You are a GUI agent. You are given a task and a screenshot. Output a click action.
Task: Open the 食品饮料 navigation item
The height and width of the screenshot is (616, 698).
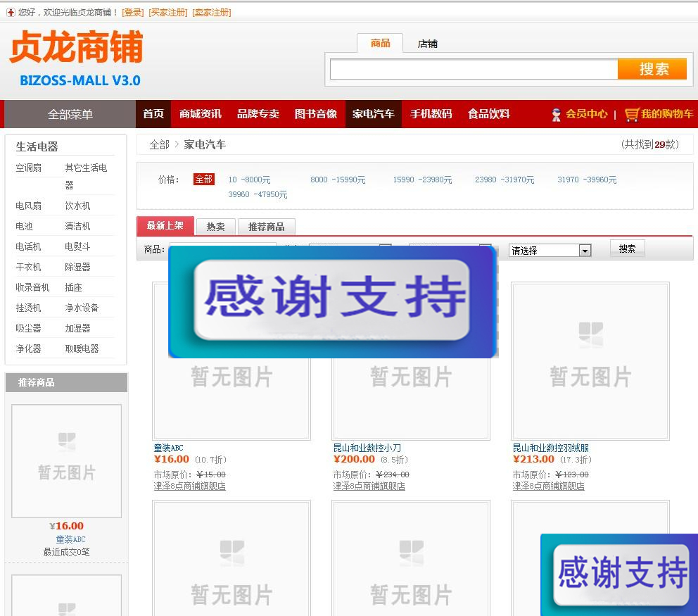[489, 114]
